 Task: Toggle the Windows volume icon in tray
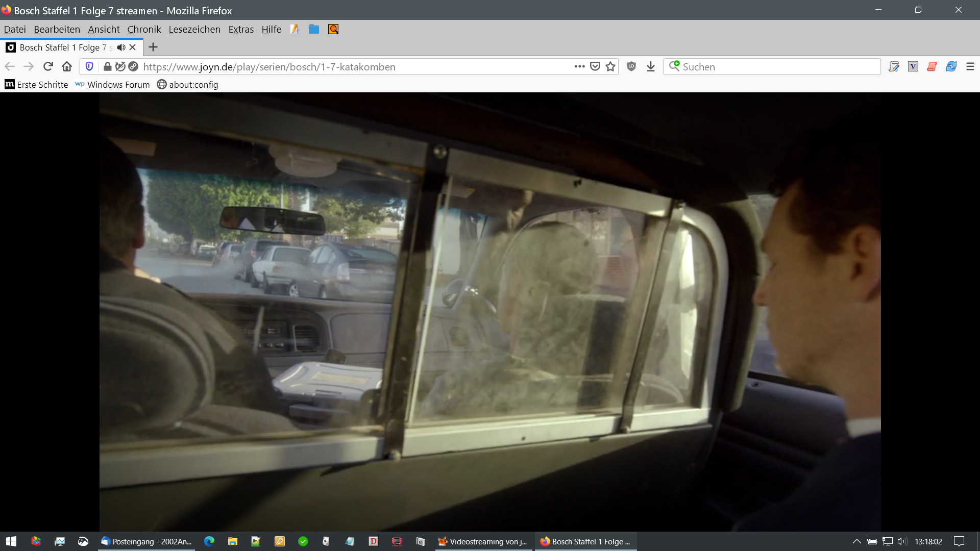pyautogui.click(x=902, y=541)
